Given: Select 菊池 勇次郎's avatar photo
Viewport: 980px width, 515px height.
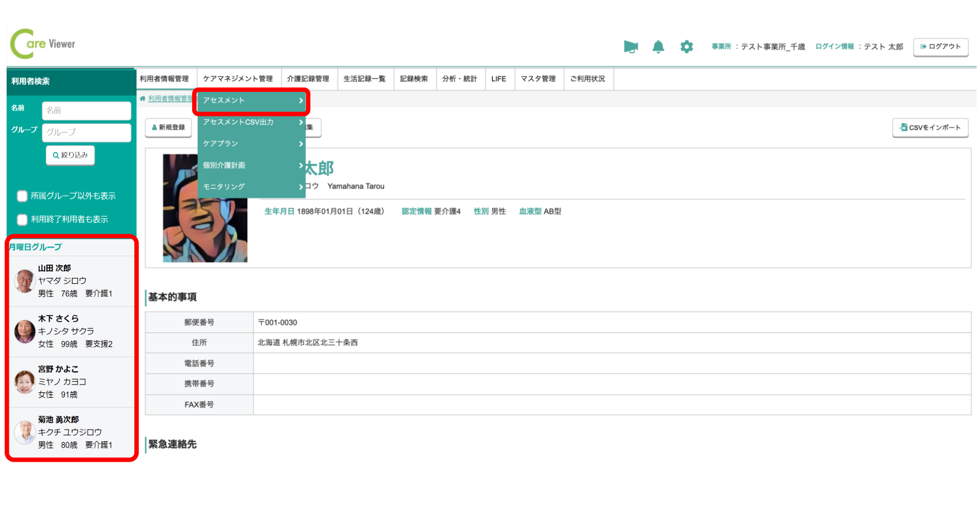Looking at the screenshot, I should point(25,432).
